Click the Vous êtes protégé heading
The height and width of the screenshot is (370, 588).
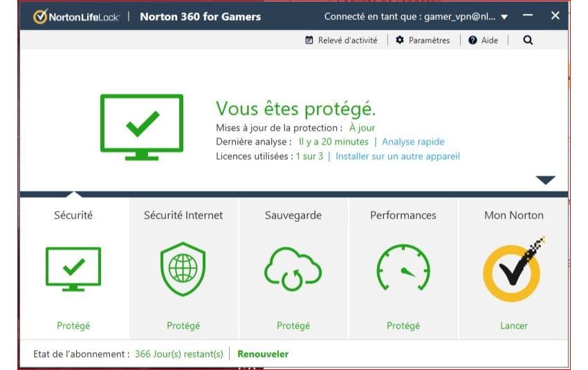point(295,109)
